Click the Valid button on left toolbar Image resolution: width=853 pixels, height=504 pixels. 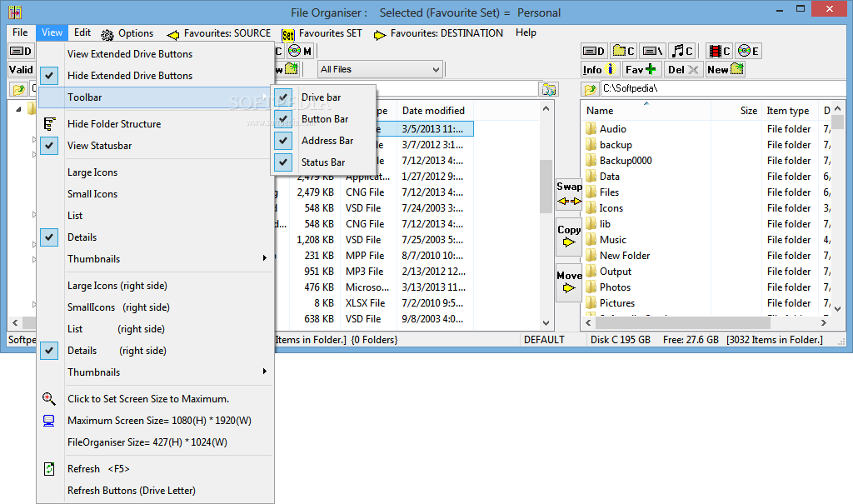point(21,70)
